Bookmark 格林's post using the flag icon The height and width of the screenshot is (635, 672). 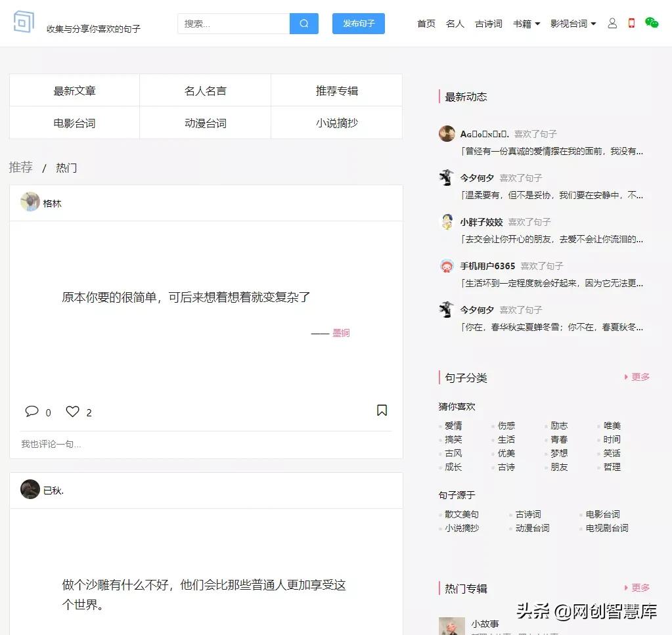pos(382,410)
